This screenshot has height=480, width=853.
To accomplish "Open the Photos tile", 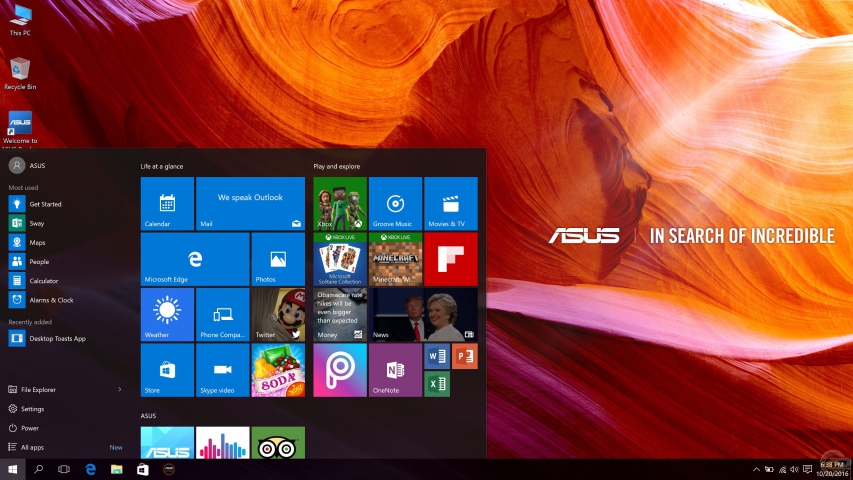I will [x=278, y=259].
